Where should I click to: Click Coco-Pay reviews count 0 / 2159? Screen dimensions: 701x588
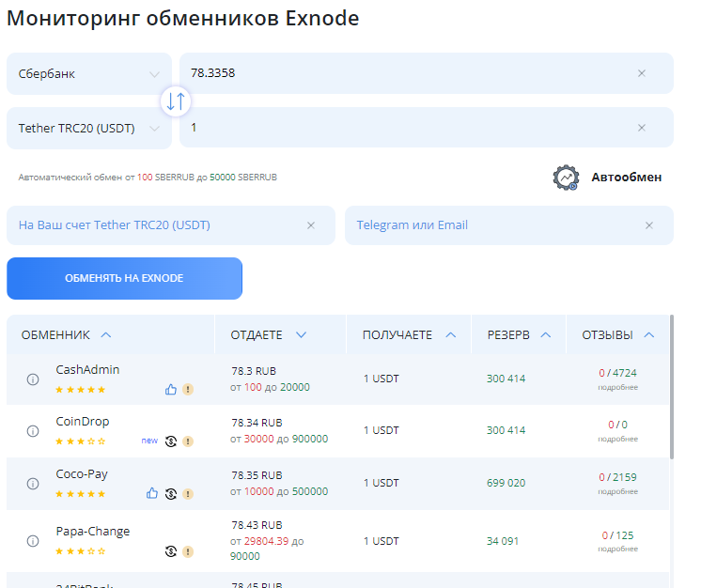click(x=618, y=477)
